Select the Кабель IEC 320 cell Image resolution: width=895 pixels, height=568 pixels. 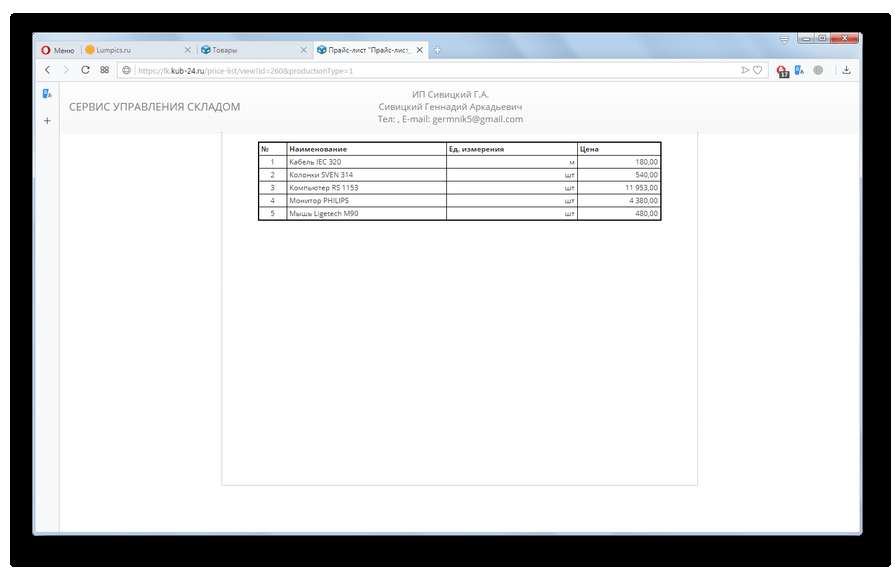[x=366, y=162]
